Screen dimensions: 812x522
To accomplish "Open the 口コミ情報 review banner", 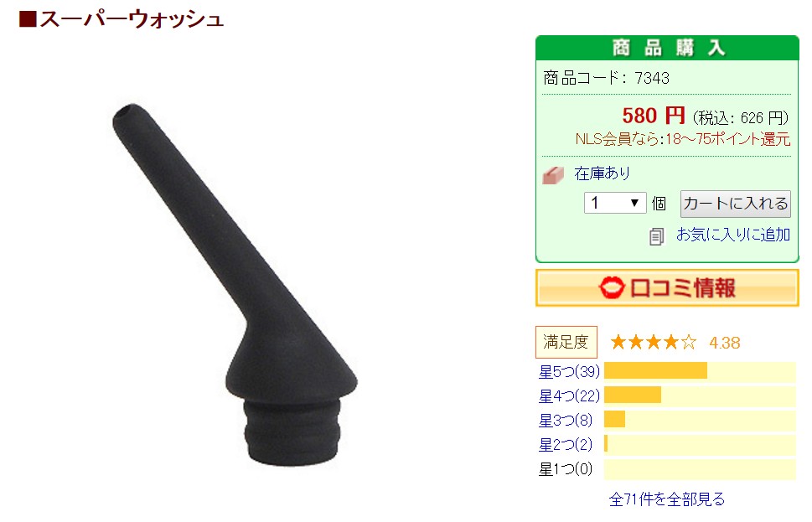I will pos(668,288).
